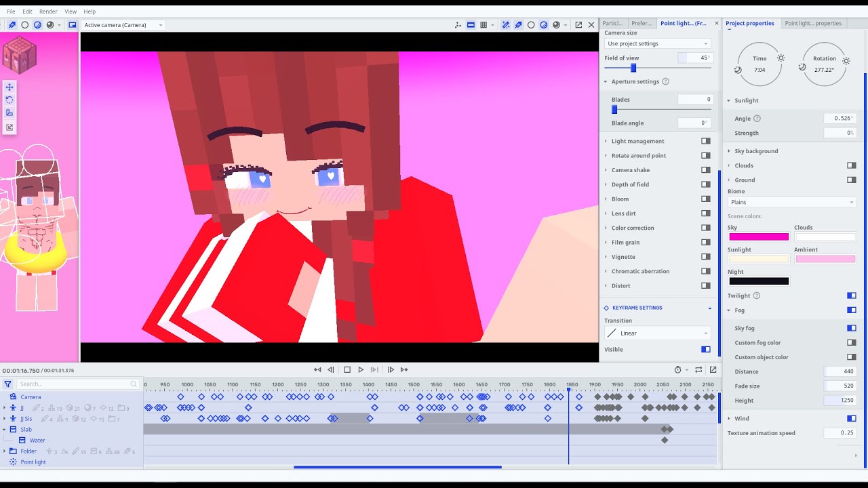Toggle timeline loop icon

click(698, 369)
